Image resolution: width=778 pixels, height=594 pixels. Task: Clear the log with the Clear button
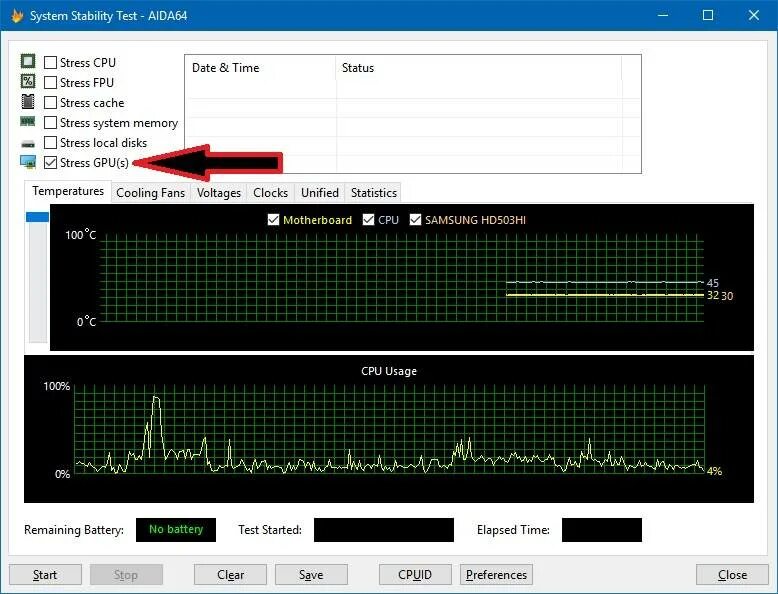pyautogui.click(x=230, y=575)
